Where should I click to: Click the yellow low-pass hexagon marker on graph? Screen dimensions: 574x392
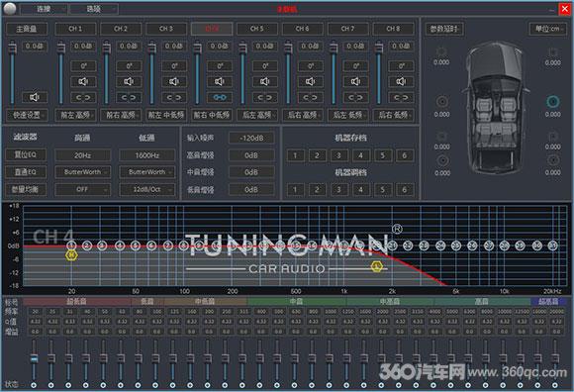tap(377, 266)
